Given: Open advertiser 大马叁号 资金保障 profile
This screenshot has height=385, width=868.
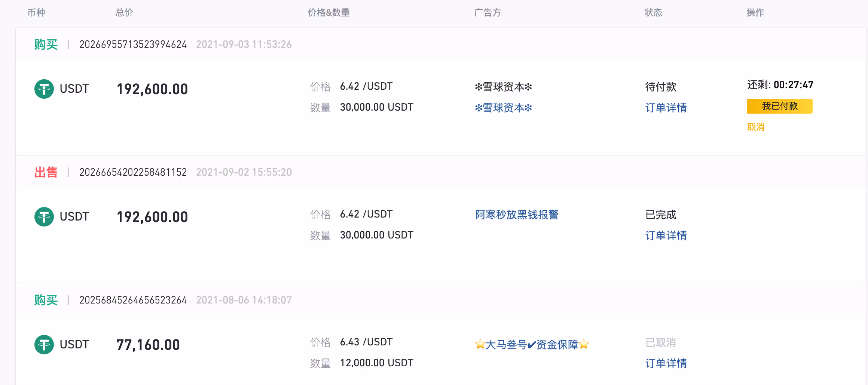Looking at the screenshot, I should [x=532, y=344].
